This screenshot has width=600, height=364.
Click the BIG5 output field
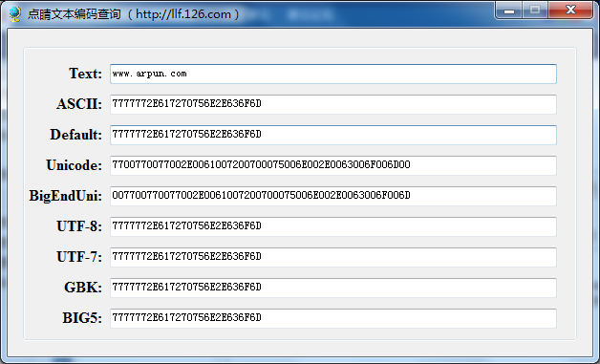333,318
